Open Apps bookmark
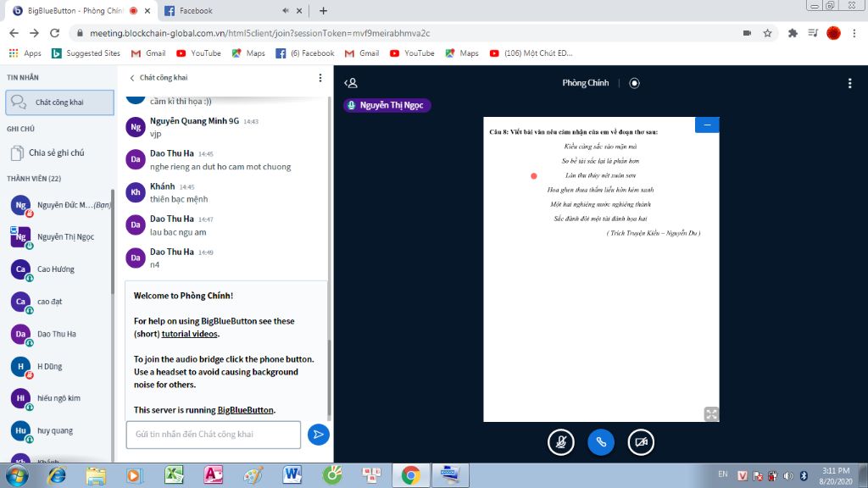 pos(25,53)
